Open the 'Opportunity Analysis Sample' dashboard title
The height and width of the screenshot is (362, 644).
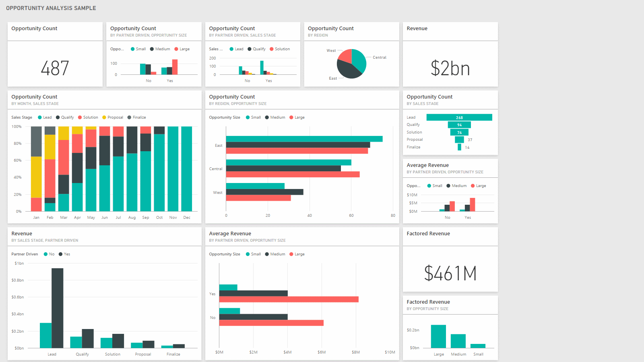pyautogui.click(x=51, y=8)
